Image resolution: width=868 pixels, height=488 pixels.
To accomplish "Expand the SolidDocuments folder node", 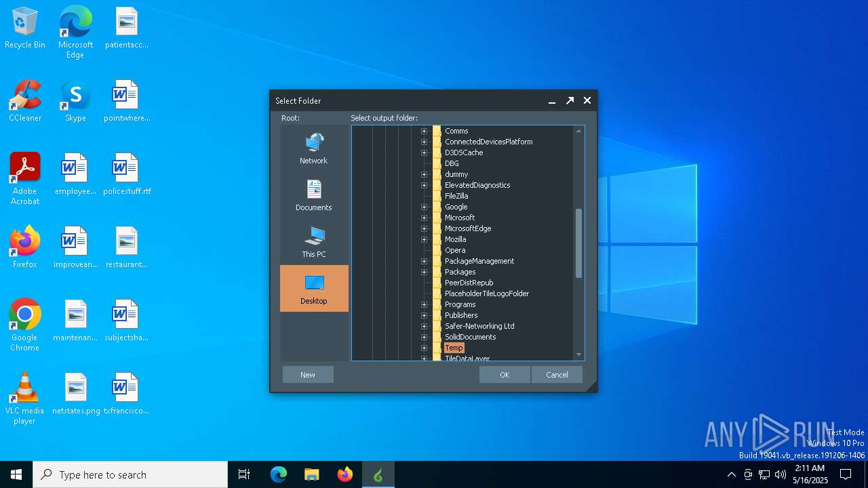I will [424, 337].
